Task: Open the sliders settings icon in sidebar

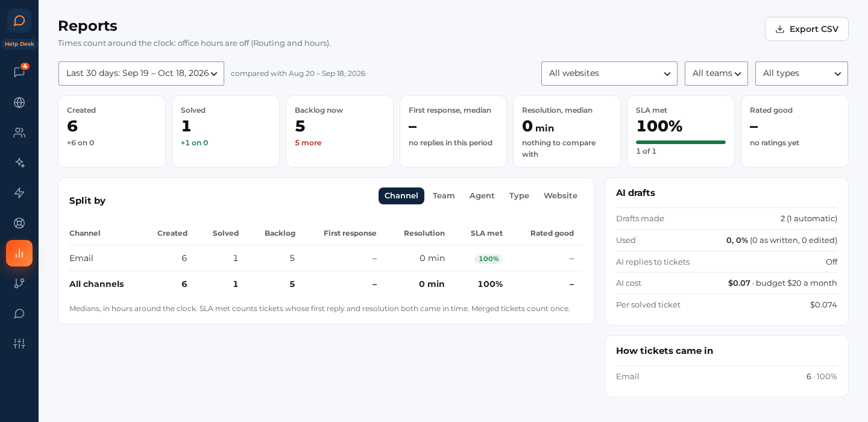Action: point(19,344)
